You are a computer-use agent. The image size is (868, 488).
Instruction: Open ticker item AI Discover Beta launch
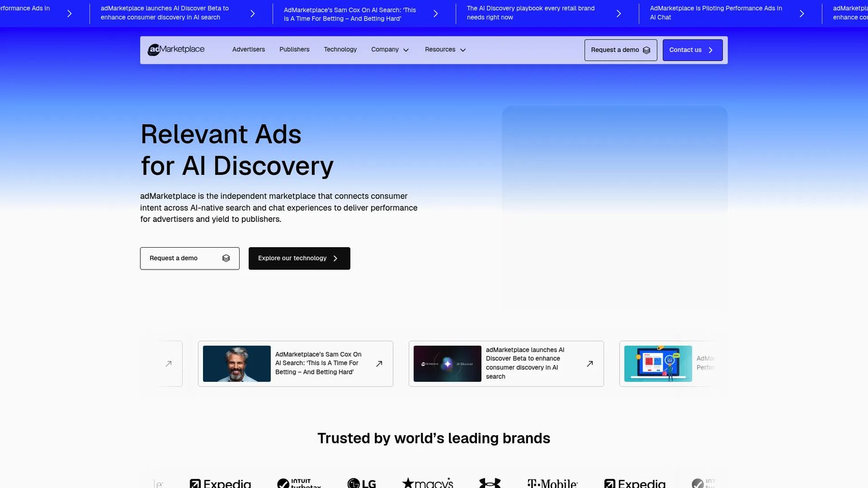point(165,13)
